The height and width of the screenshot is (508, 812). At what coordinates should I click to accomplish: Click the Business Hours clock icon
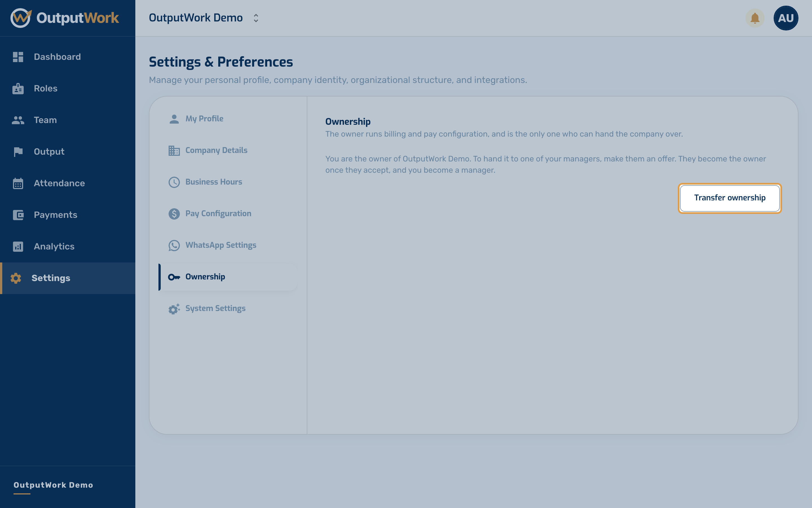(x=174, y=182)
